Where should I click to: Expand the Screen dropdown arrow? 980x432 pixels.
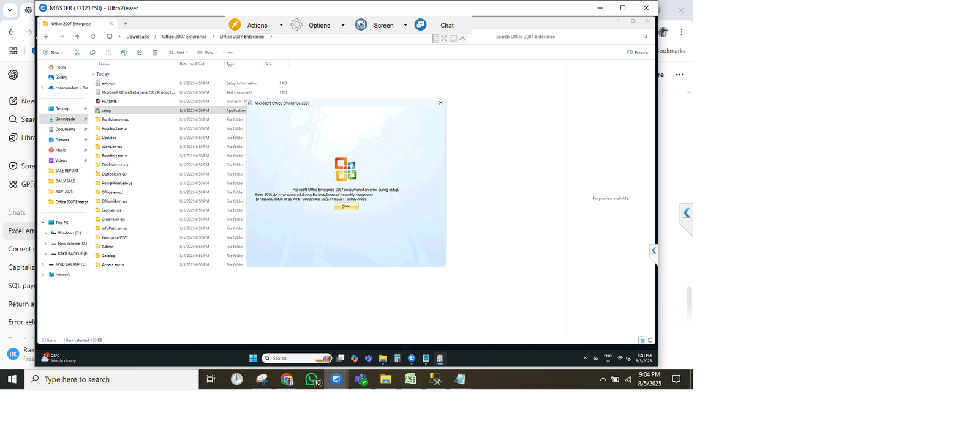(x=405, y=25)
